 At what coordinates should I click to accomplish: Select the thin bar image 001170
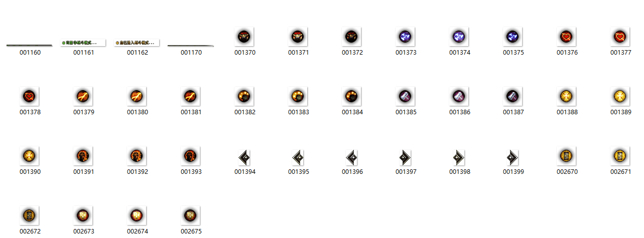tap(191, 45)
